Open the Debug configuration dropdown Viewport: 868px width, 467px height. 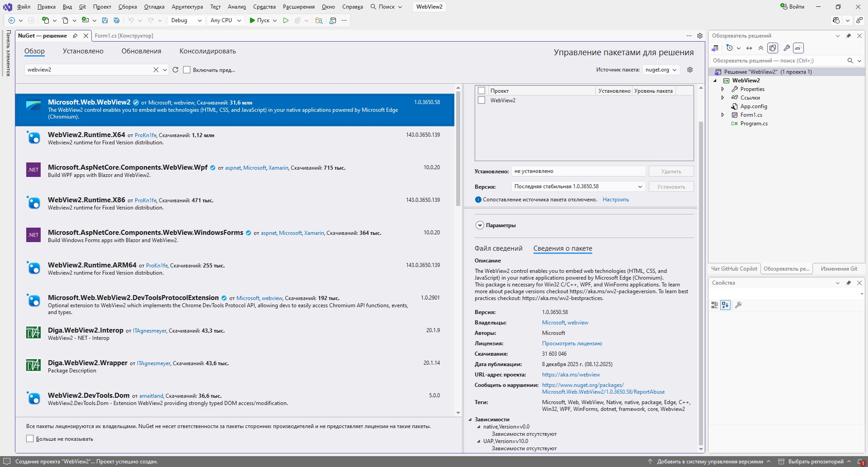185,20
